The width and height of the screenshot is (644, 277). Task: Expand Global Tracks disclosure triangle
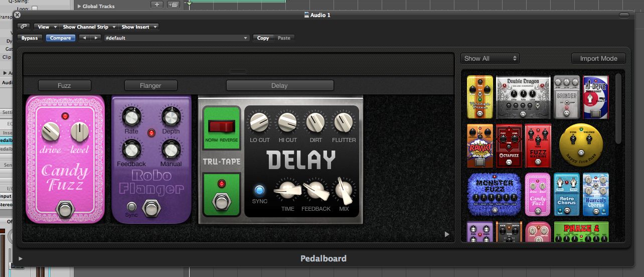[79, 6]
